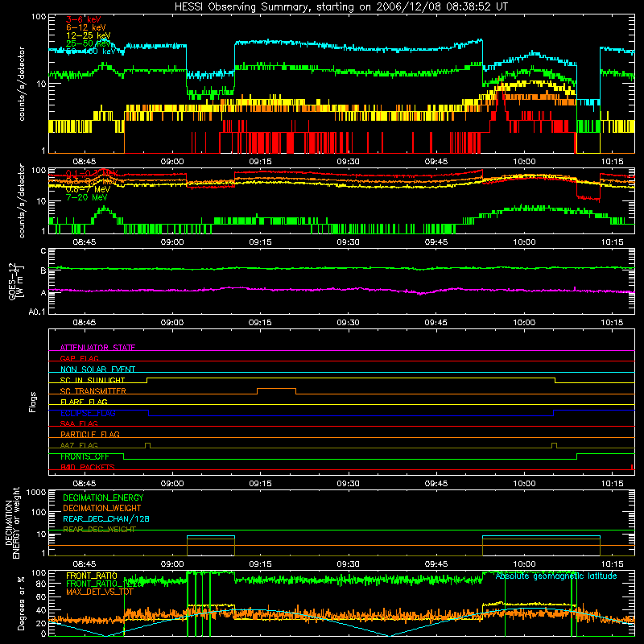Click the GAP_FLAG label
The image size is (644, 644).
(x=79, y=358)
